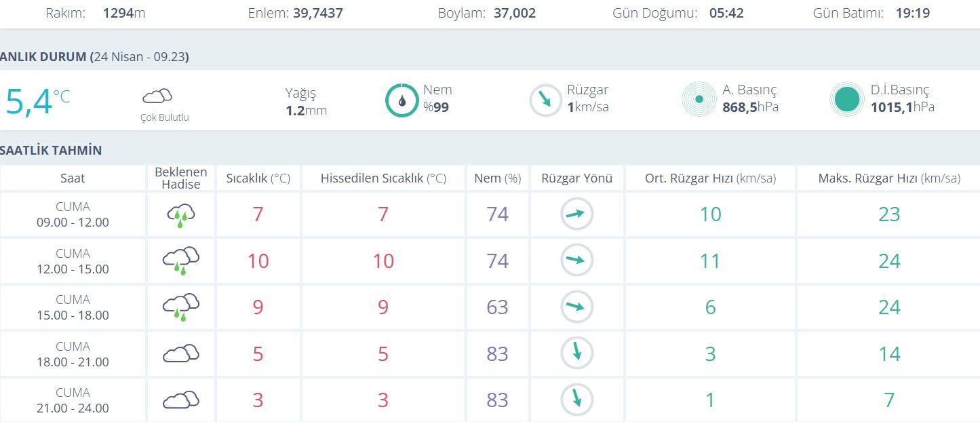Click the D.İ.Basınç solid circle icon
The height and width of the screenshot is (422, 980).
point(847,100)
